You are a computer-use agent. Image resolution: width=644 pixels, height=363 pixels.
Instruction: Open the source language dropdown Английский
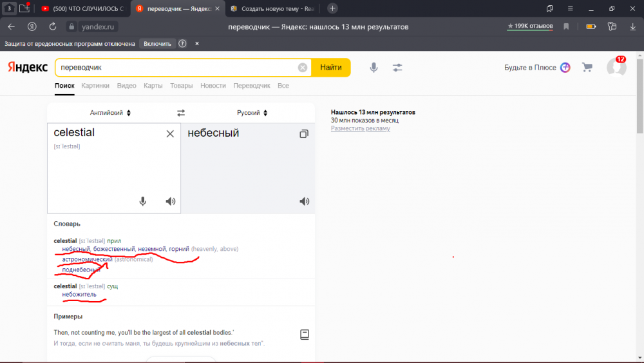pos(110,113)
